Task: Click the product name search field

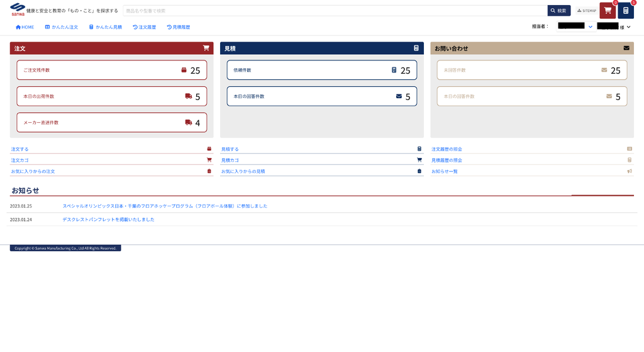Action: click(335, 11)
